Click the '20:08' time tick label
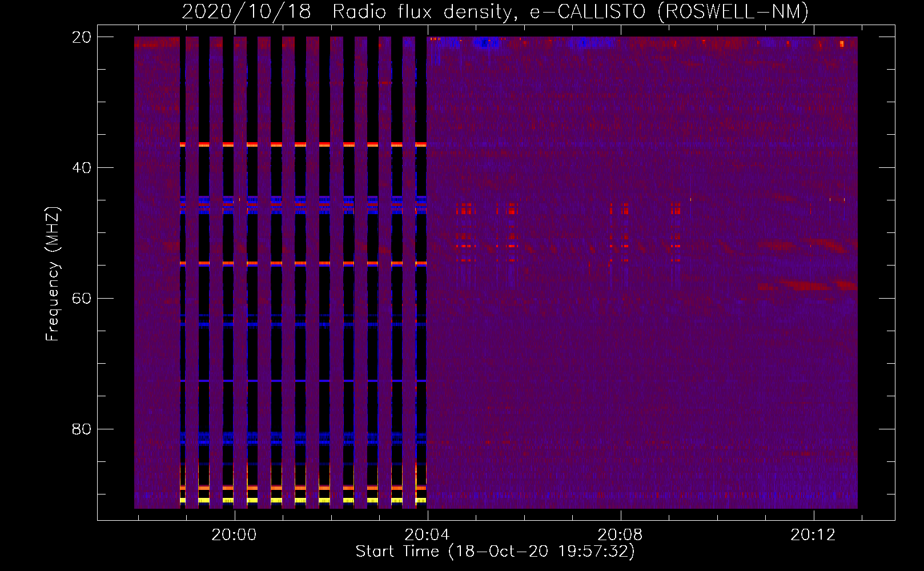The image size is (924, 571). coord(620,535)
